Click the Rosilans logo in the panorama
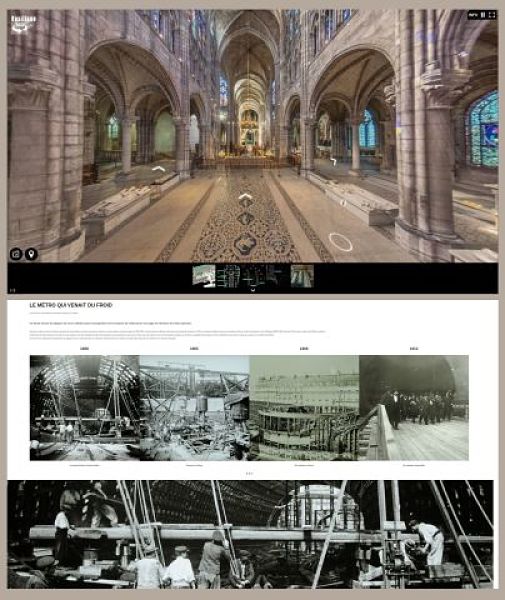 point(23,24)
